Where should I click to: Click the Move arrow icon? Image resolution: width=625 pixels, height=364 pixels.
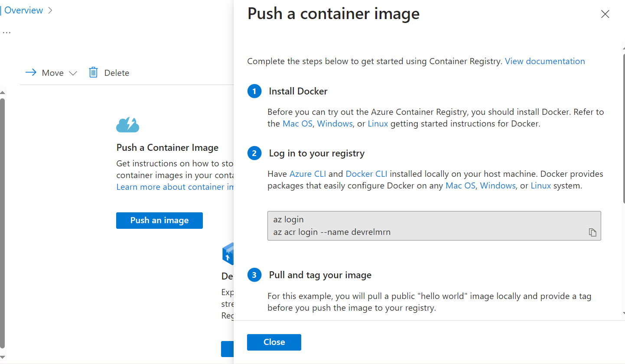31,72
